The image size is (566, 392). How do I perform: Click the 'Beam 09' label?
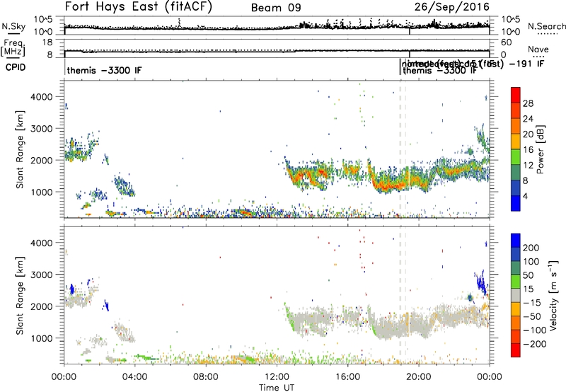pyautogui.click(x=276, y=8)
